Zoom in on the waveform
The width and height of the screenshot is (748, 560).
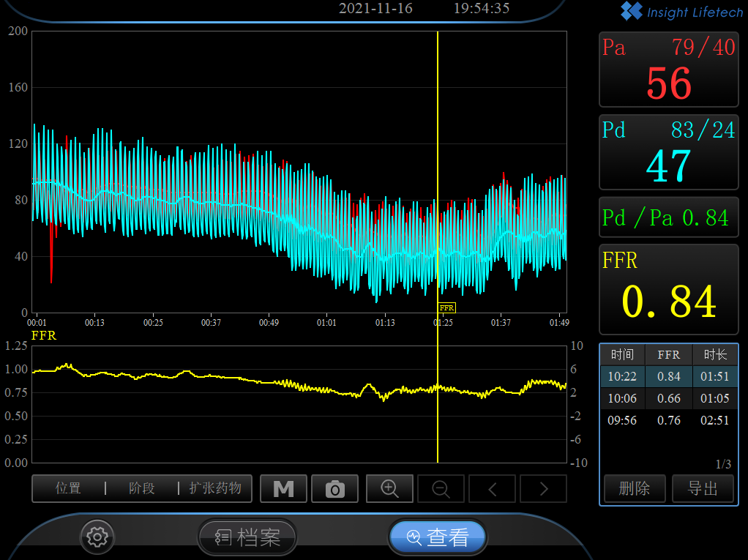point(389,489)
